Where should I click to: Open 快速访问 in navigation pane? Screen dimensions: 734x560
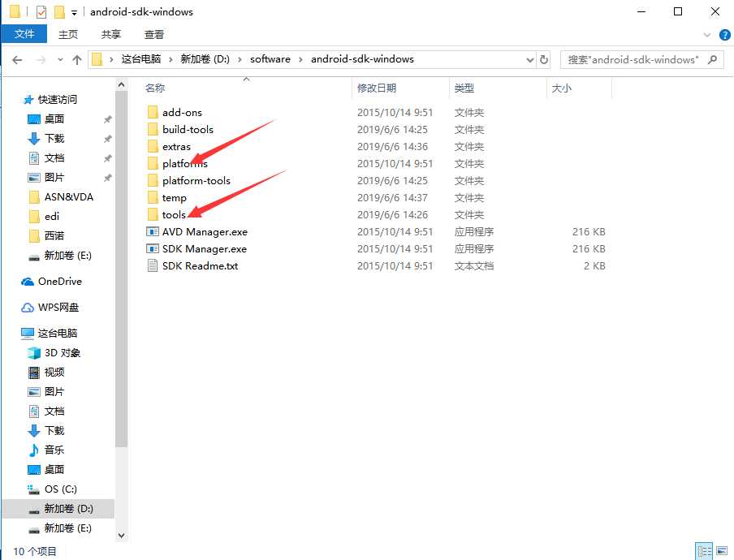(57, 99)
